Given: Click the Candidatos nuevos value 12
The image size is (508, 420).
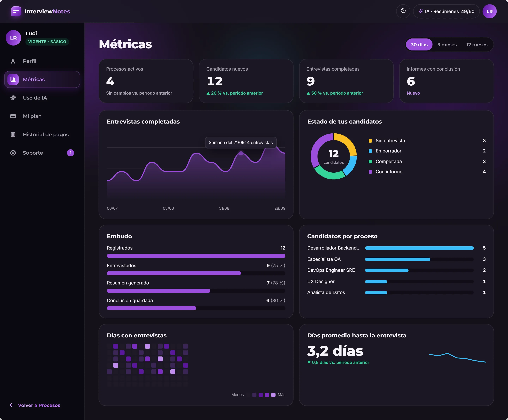Looking at the screenshot, I should pos(215,81).
